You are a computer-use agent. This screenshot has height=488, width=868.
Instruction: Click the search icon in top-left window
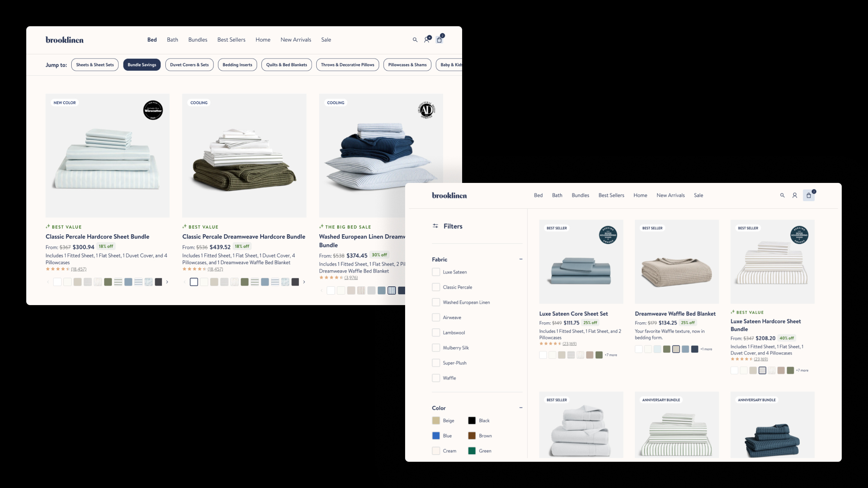[x=415, y=40]
